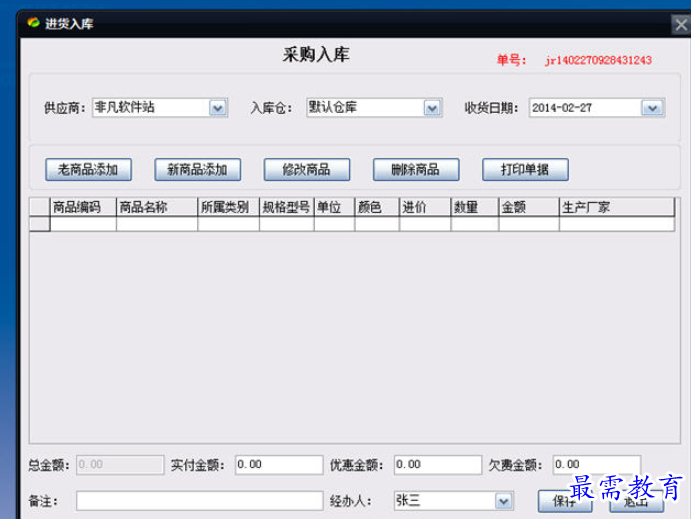Open the 经办人 dropdown arrow
Image resolution: width=691 pixels, height=519 pixels.
pos(504,501)
